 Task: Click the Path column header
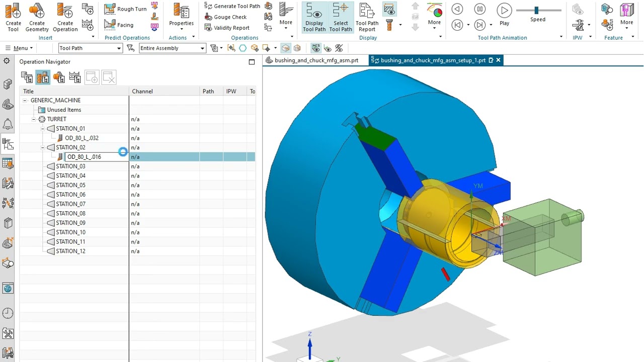(x=211, y=92)
